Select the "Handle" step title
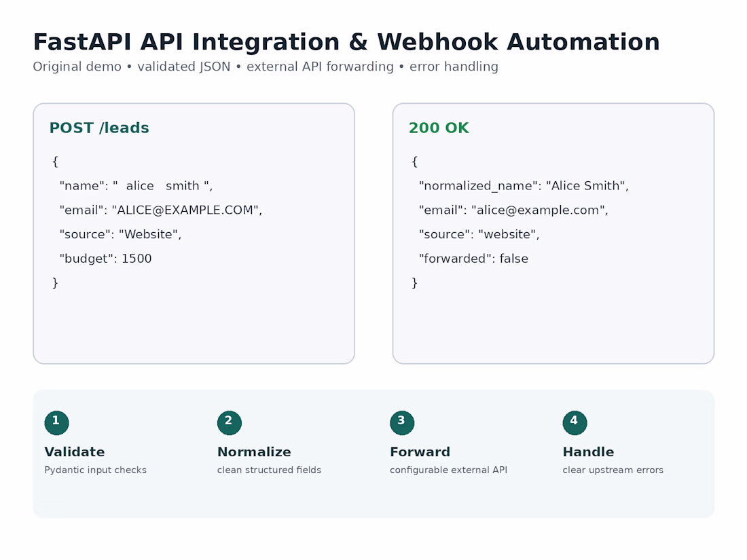The image size is (747, 560). pyautogui.click(x=588, y=452)
